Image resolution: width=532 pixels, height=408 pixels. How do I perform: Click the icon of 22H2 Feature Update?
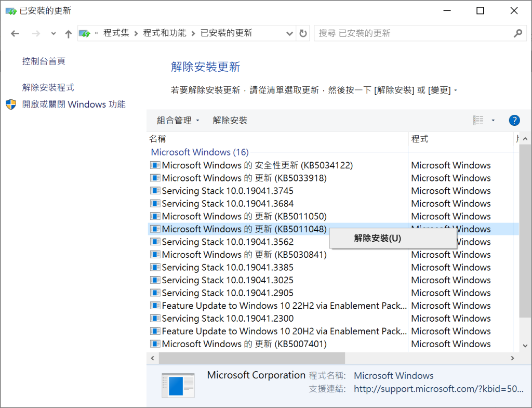155,306
